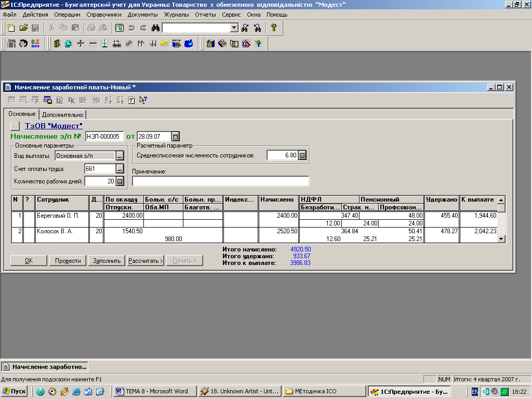Select the Береговий О. П. row cell
Viewport: 532px width, 399px height.
(62, 219)
